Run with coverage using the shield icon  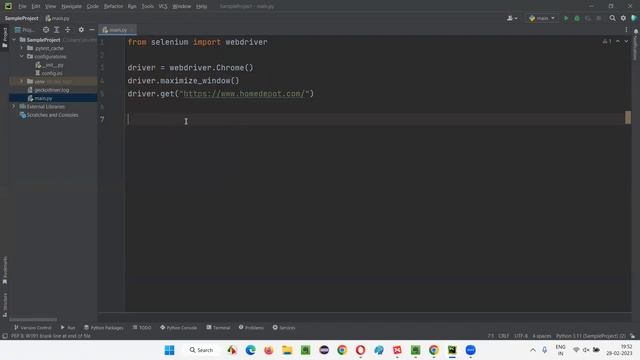click(x=588, y=18)
